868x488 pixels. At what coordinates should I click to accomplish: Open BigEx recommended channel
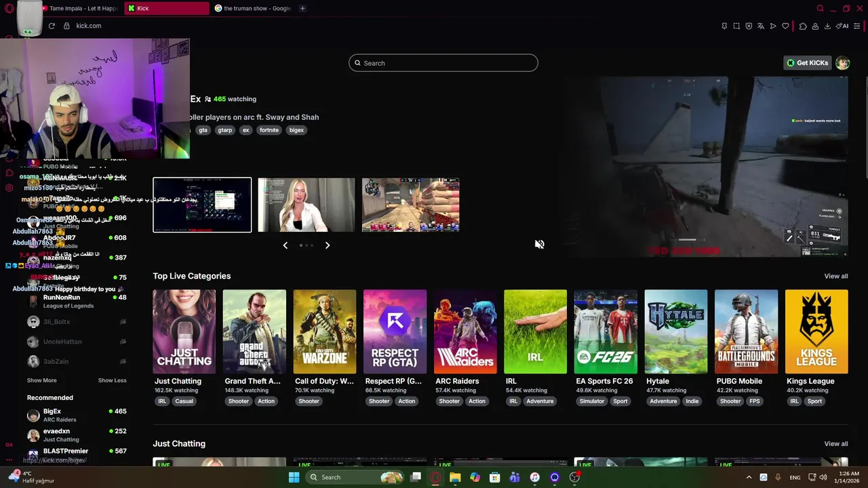[77, 415]
